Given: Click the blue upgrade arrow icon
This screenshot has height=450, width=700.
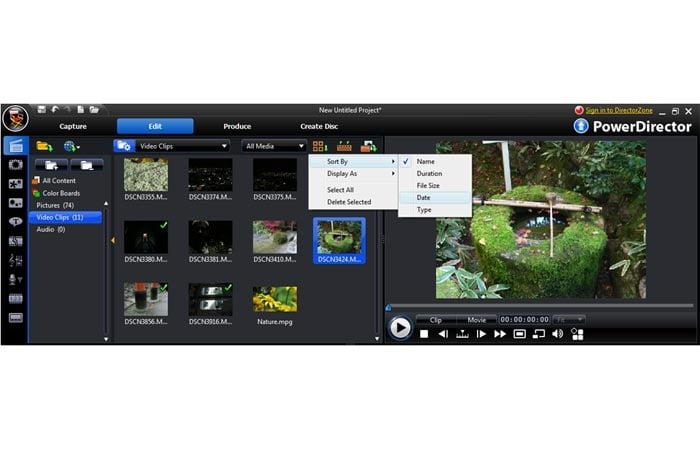Looking at the screenshot, I should pyautogui.click(x=581, y=126).
